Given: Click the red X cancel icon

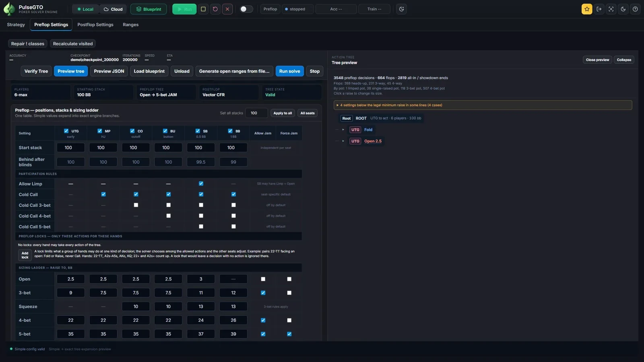Looking at the screenshot, I should pyautogui.click(x=227, y=9).
